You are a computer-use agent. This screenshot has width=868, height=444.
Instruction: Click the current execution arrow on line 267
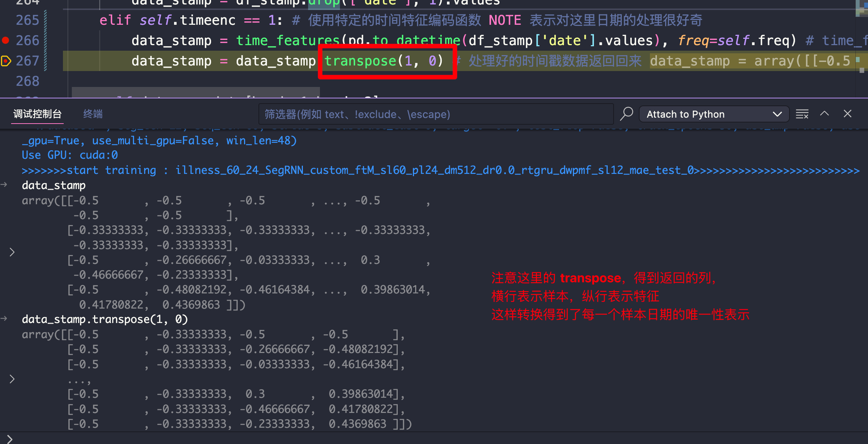point(6,61)
